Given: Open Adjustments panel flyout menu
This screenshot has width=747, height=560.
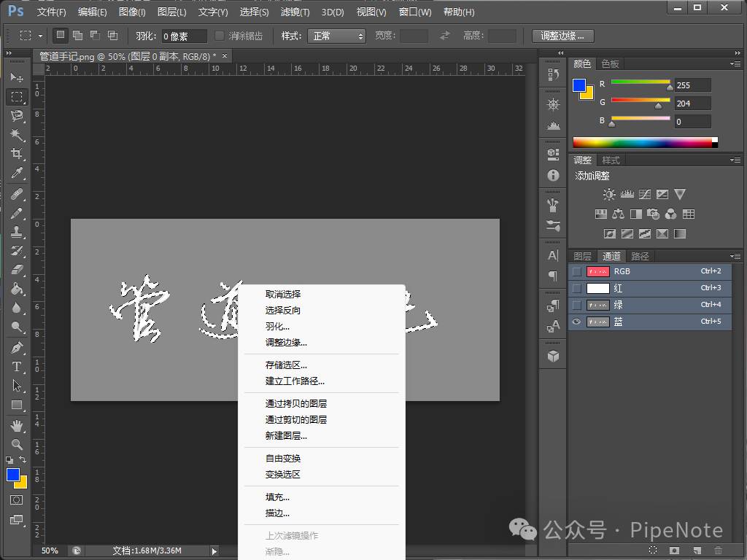Looking at the screenshot, I should point(735,160).
